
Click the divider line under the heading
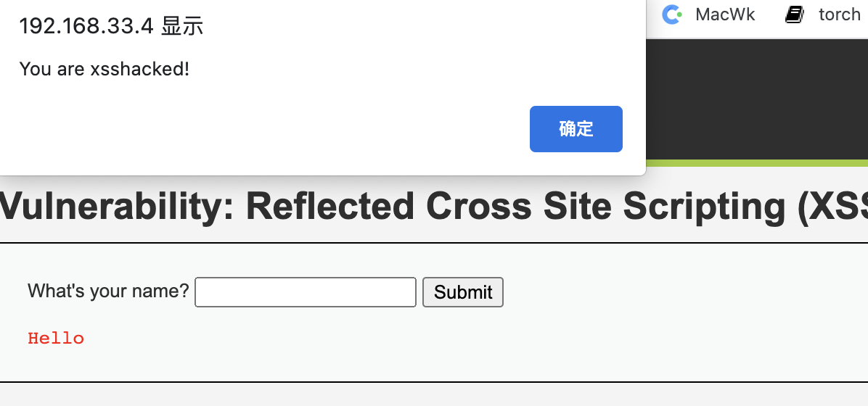tap(435, 242)
